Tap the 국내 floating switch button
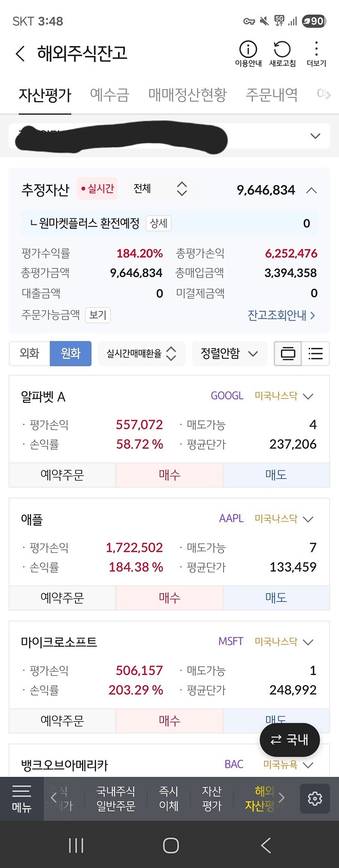 tap(290, 740)
